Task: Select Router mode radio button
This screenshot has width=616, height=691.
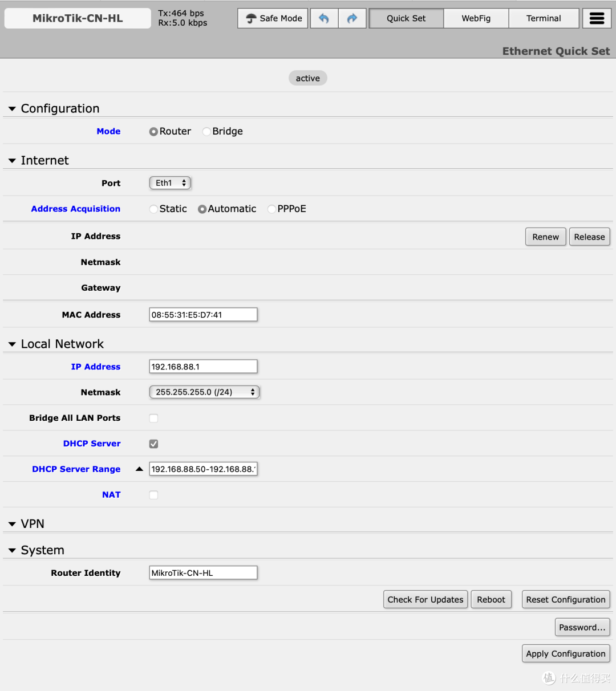Action: (x=153, y=132)
